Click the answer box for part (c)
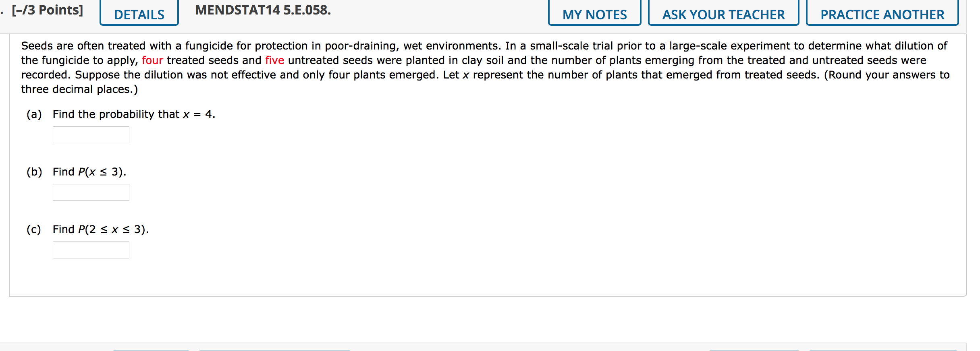The height and width of the screenshot is (351, 980). pos(90,250)
